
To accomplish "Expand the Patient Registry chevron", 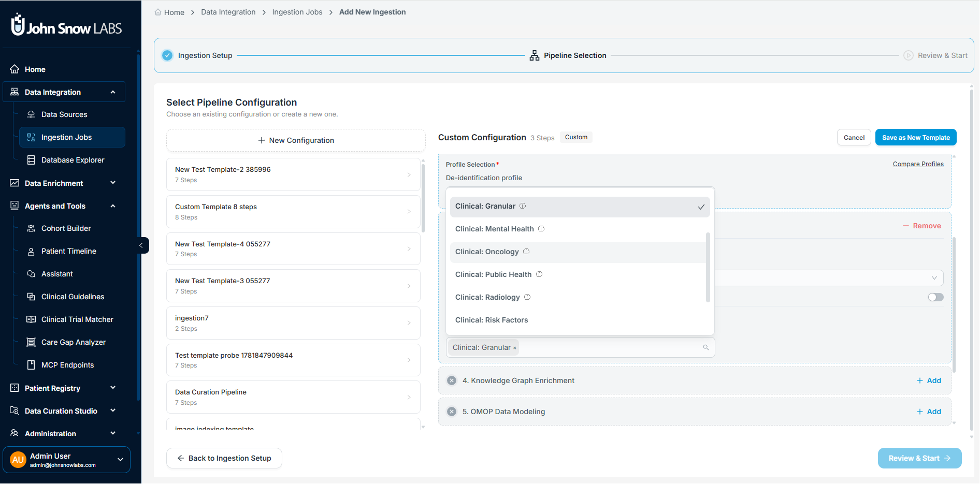I will pos(113,388).
